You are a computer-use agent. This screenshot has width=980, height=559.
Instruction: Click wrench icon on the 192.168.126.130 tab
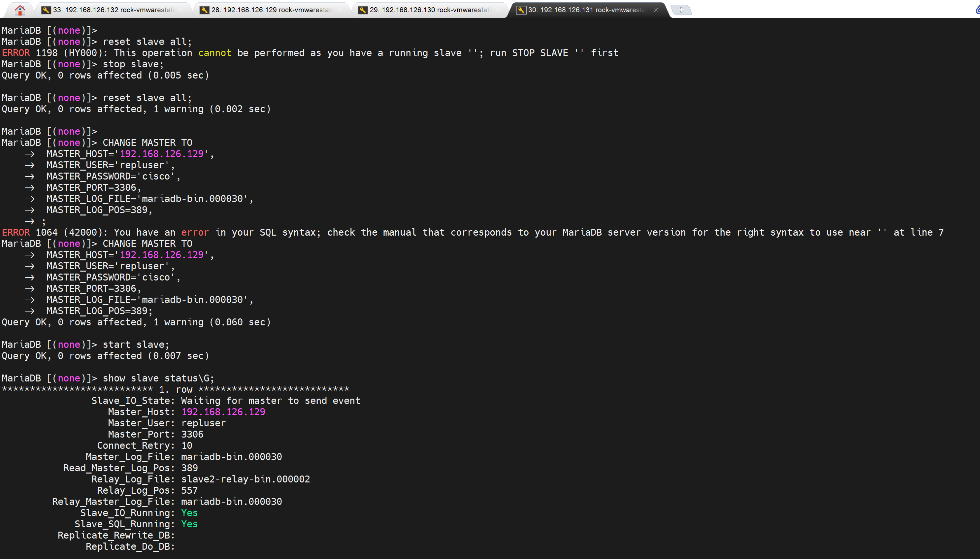tap(363, 10)
